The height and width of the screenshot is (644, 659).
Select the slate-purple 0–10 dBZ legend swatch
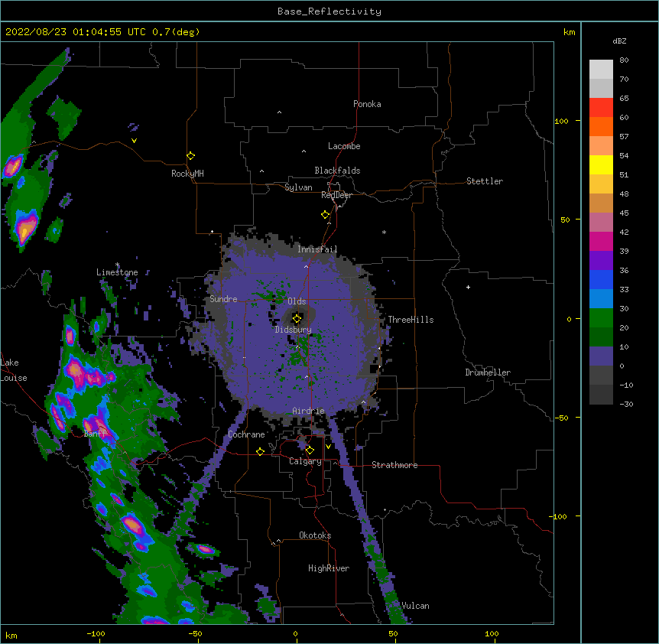(x=601, y=356)
